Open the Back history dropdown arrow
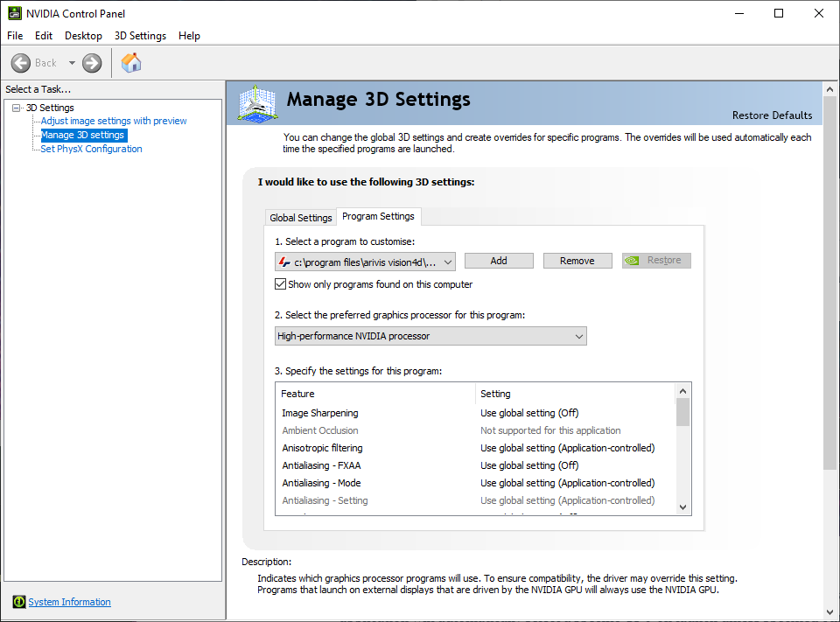Screen dimensions: 840x622 (x=72, y=63)
